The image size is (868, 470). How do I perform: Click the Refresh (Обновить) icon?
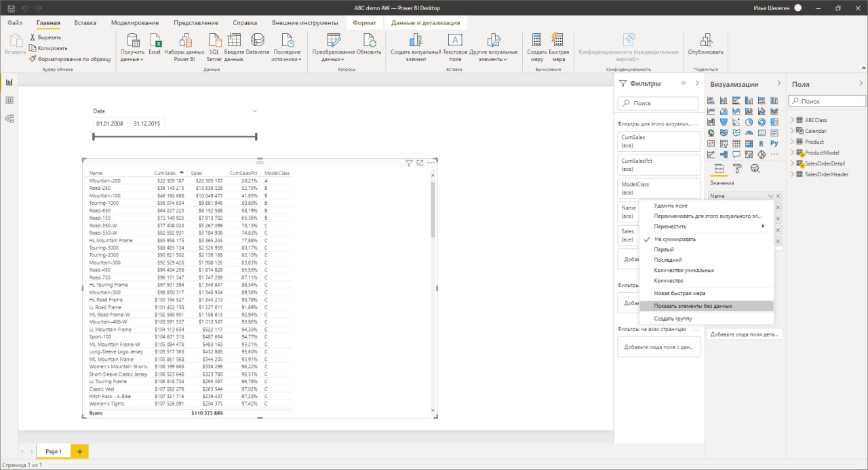coord(369,41)
